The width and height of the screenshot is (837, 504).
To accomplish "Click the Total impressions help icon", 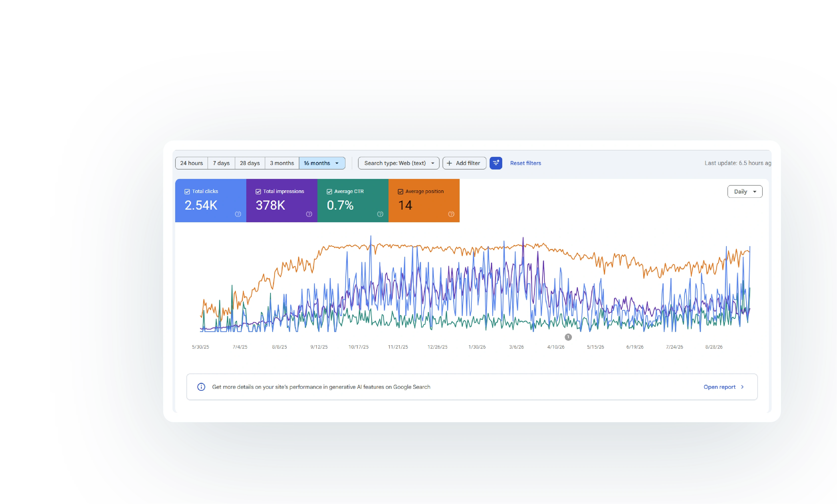I will tap(309, 214).
